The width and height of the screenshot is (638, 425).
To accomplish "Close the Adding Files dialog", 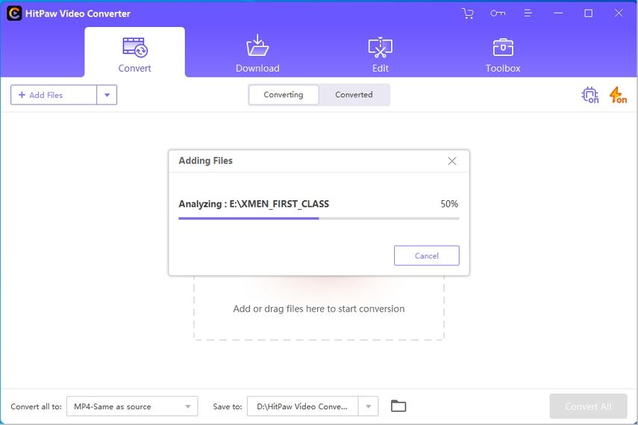I will tap(452, 161).
